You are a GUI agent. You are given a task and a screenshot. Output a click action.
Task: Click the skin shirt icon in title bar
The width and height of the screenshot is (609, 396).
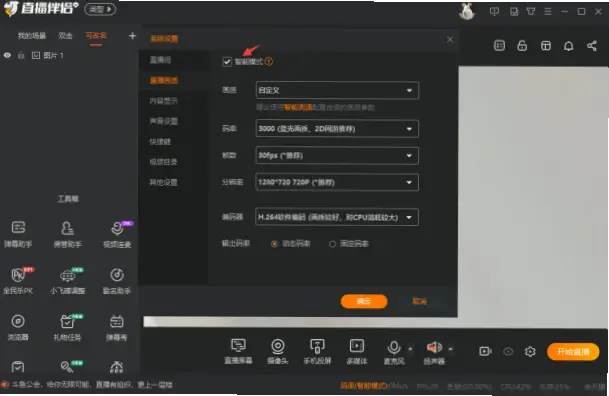point(531,11)
